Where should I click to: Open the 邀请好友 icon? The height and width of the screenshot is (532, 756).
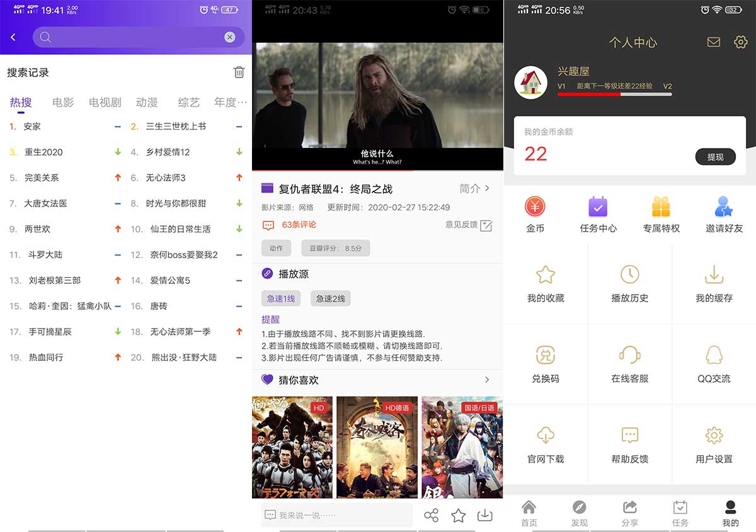click(724, 207)
